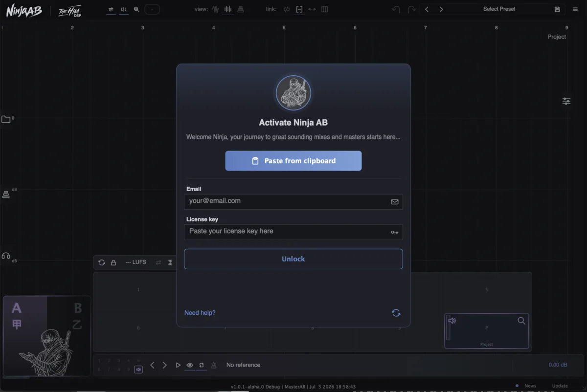The height and width of the screenshot is (392, 587).
Task: Click the speaker icon in Project slot
Action: 452,321
